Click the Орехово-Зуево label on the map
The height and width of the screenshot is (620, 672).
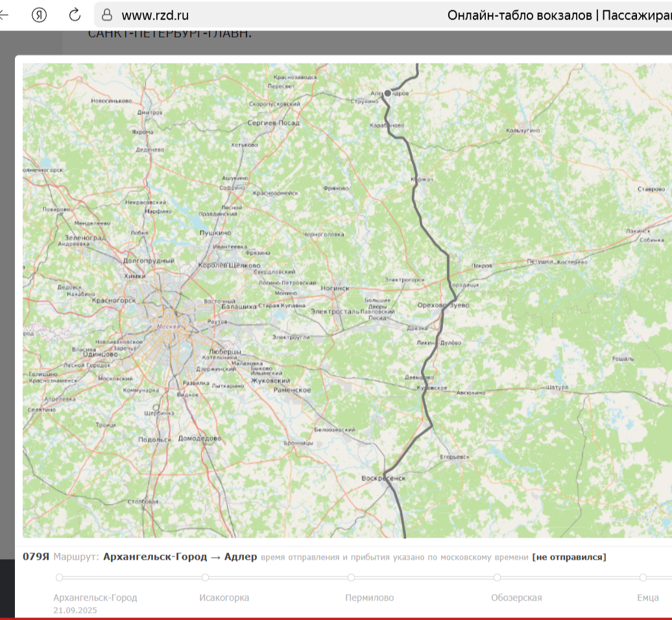click(x=443, y=305)
